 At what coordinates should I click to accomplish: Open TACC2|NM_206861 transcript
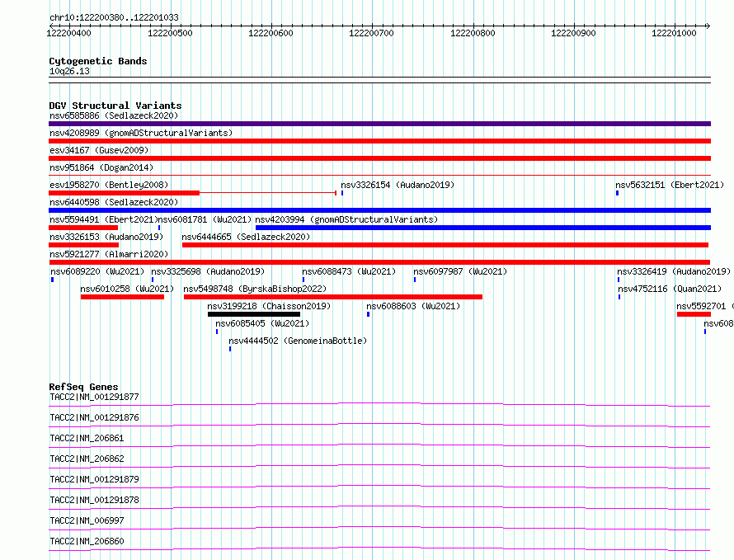click(87, 438)
